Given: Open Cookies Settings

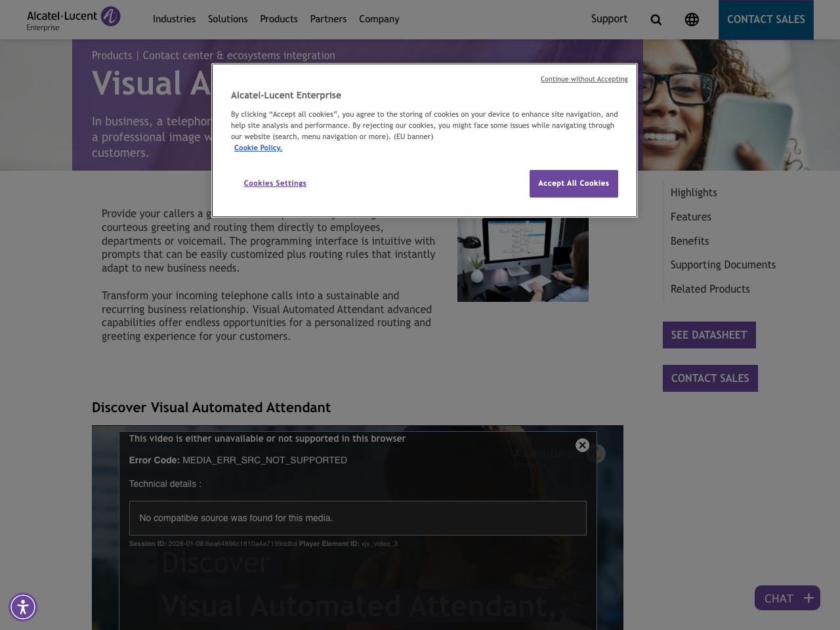Looking at the screenshot, I should pyautogui.click(x=275, y=182).
